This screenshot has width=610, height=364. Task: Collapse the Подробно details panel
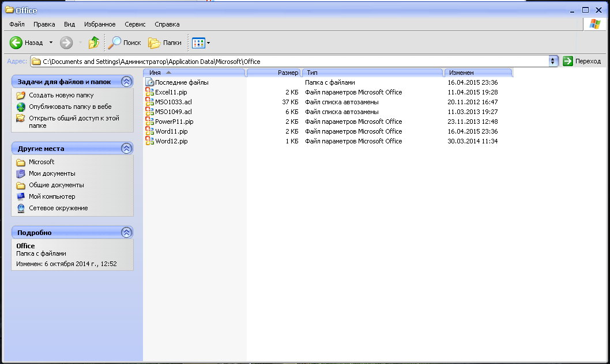126,233
